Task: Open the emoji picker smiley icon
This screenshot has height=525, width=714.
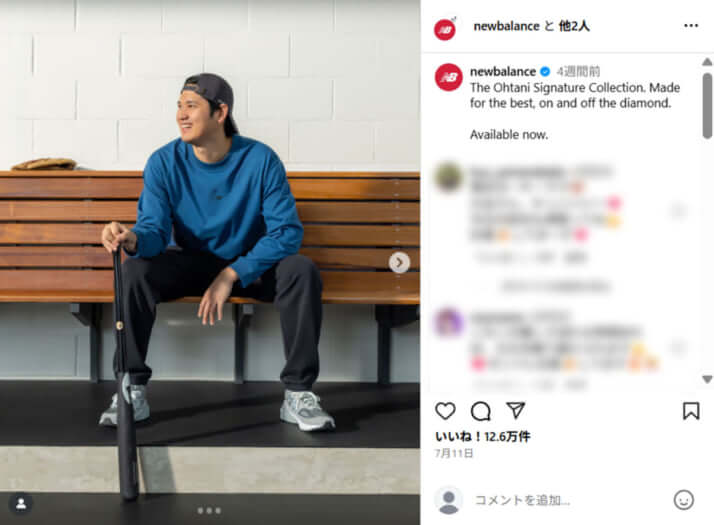Action: pyautogui.click(x=683, y=500)
